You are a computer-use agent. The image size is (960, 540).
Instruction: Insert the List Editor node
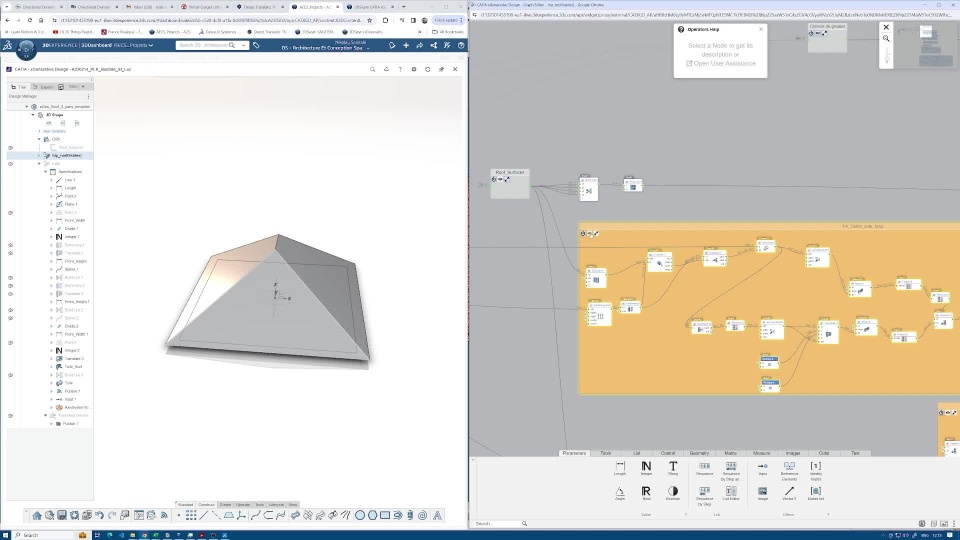coord(731,493)
